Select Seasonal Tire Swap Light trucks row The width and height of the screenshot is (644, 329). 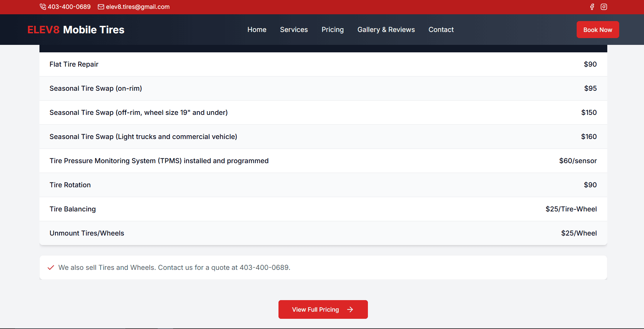click(x=323, y=137)
